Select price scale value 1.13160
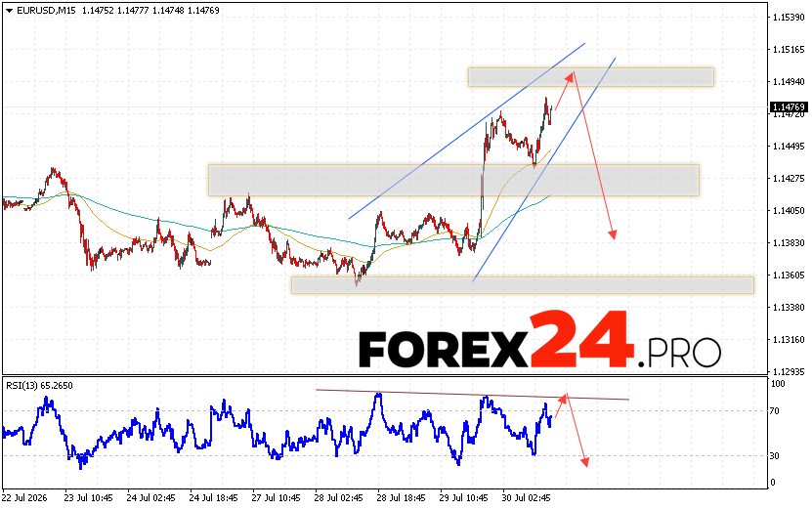Screen dimensions: 812x509 click(789, 340)
